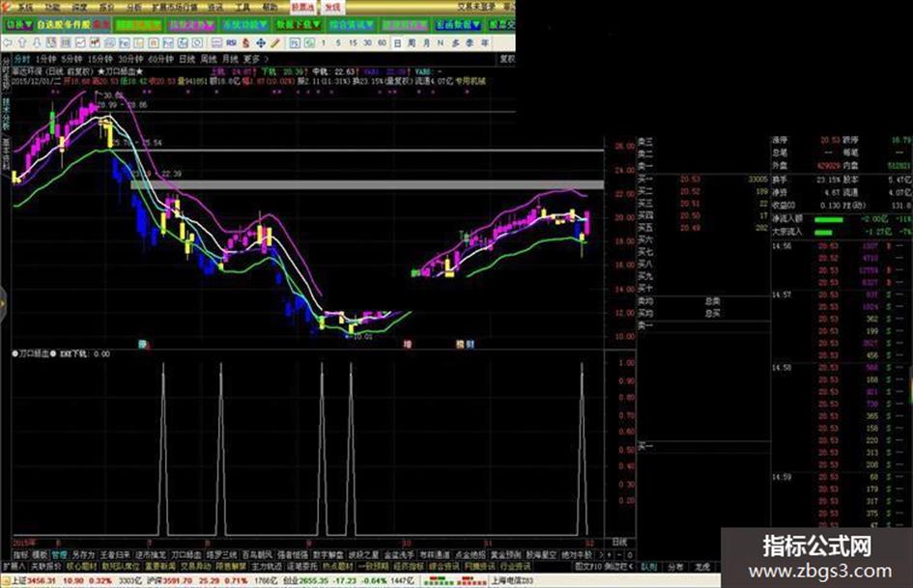
Task: Select the 股海星空 indicator tab
Action: [x=541, y=555]
